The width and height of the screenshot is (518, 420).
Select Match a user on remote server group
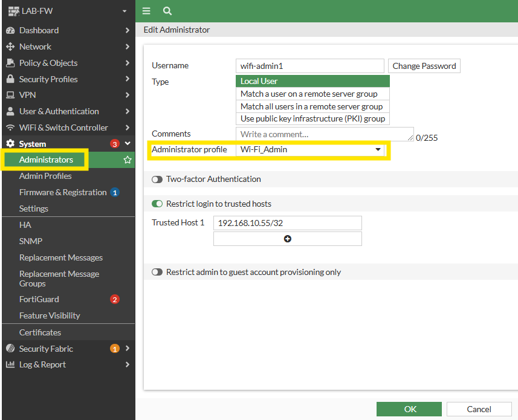(312, 94)
